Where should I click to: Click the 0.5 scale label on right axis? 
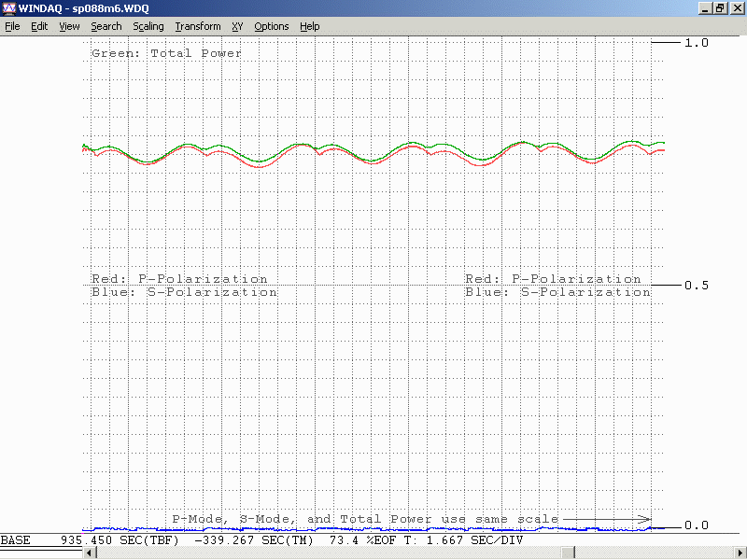coord(697,286)
